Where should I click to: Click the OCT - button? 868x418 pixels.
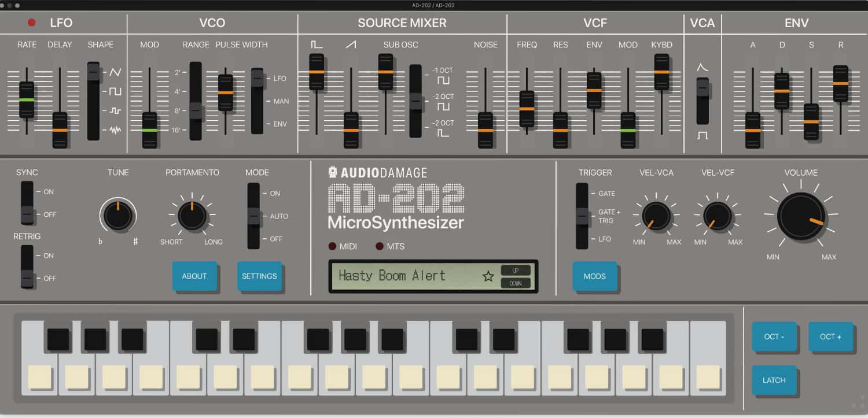coord(774,336)
